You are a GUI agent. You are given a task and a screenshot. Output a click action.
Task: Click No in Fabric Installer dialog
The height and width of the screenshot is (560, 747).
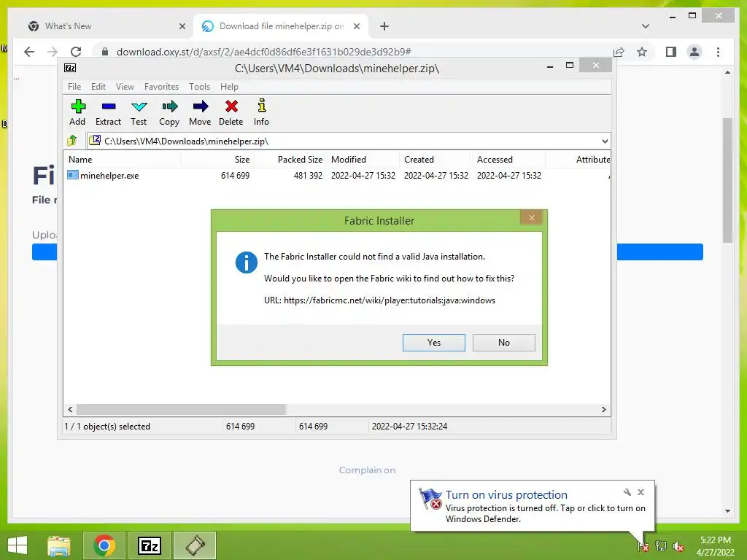click(x=503, y=343)
